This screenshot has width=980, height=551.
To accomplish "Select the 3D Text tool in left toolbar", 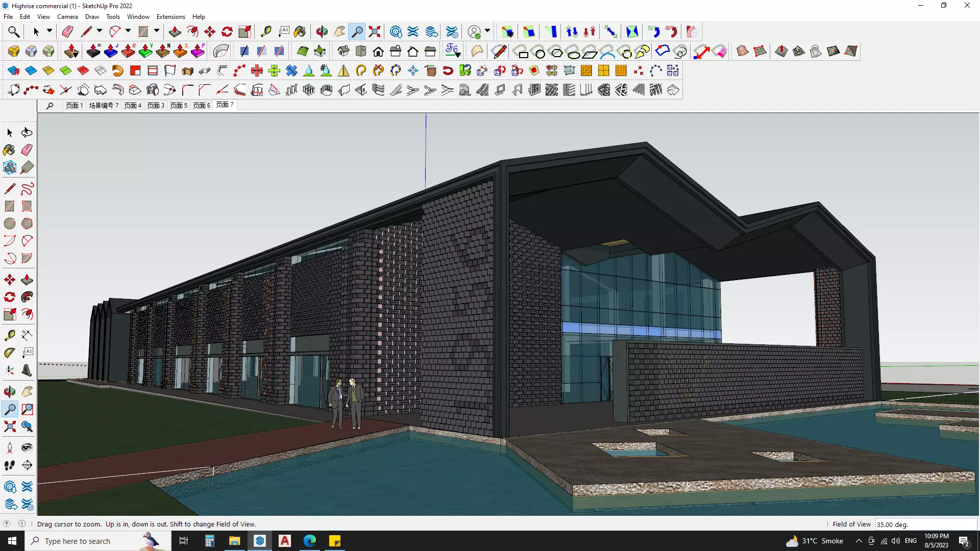I will tap(27, 370).
